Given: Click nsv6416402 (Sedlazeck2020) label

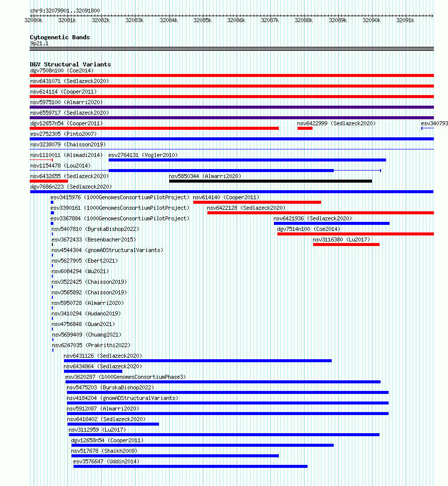Looking at the screenshot, I should click(x=107, y=419).
